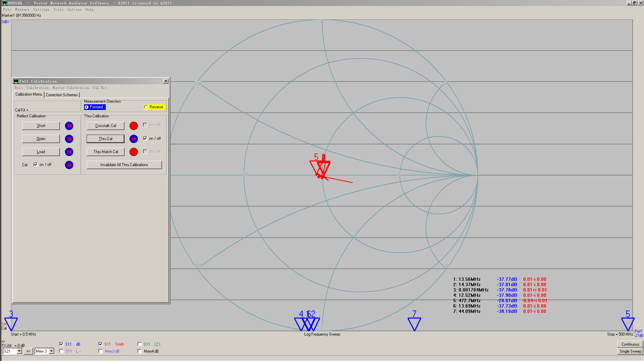
Task: Close the Full Calibration window
Action: [165, 81]
